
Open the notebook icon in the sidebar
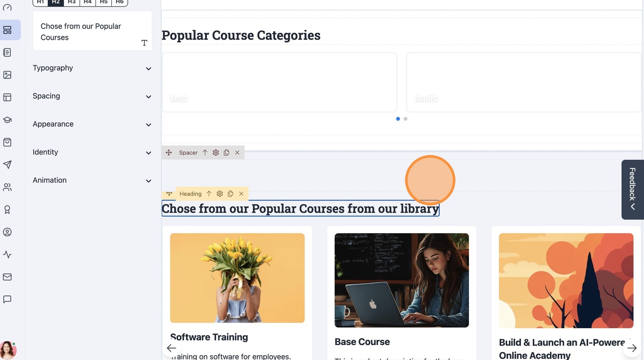pos(7,52)
